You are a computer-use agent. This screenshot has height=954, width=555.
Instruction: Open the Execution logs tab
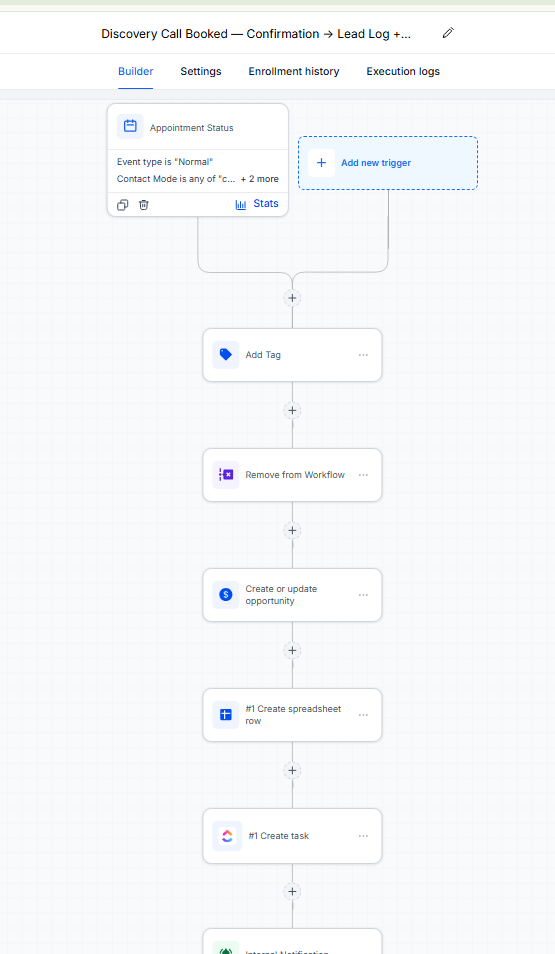pyautogui.click(x=403, y=71)
